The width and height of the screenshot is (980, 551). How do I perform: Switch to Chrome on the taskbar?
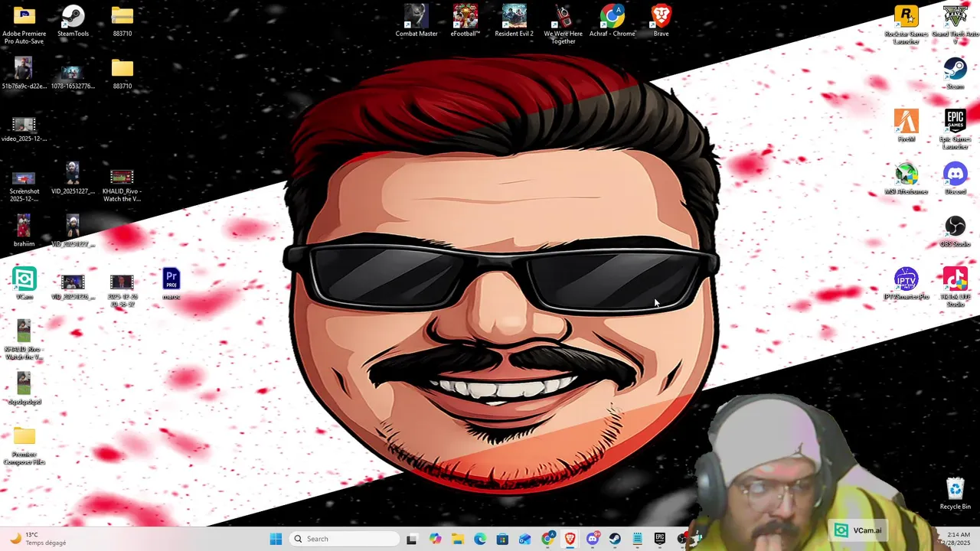coord(547,539)
